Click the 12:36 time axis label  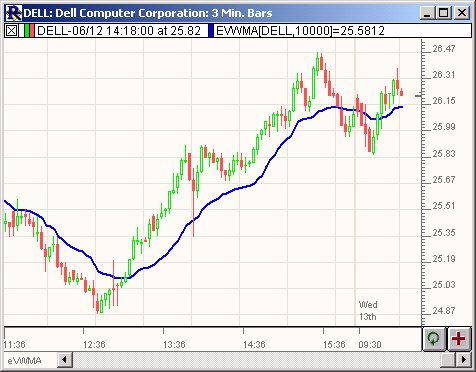94,344
